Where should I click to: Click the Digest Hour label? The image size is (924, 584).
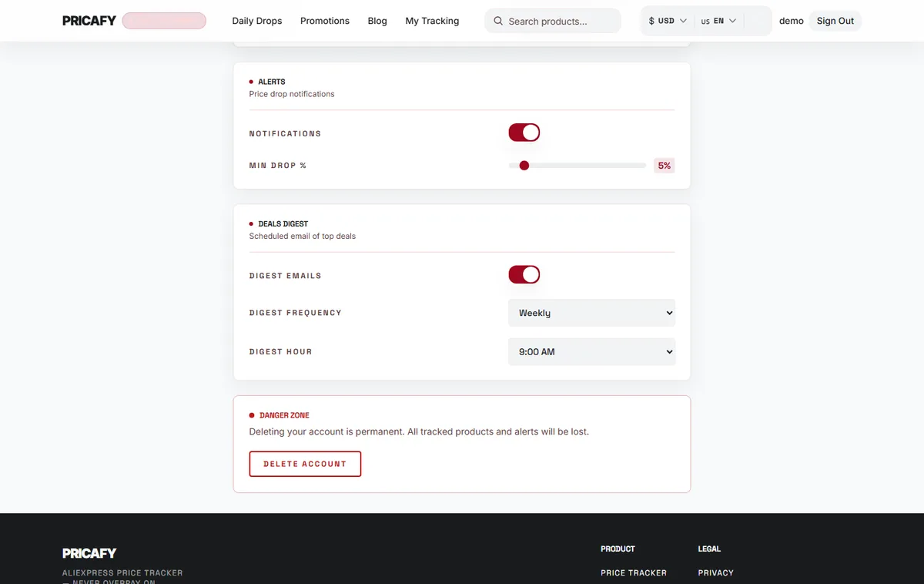pos(281,351)
